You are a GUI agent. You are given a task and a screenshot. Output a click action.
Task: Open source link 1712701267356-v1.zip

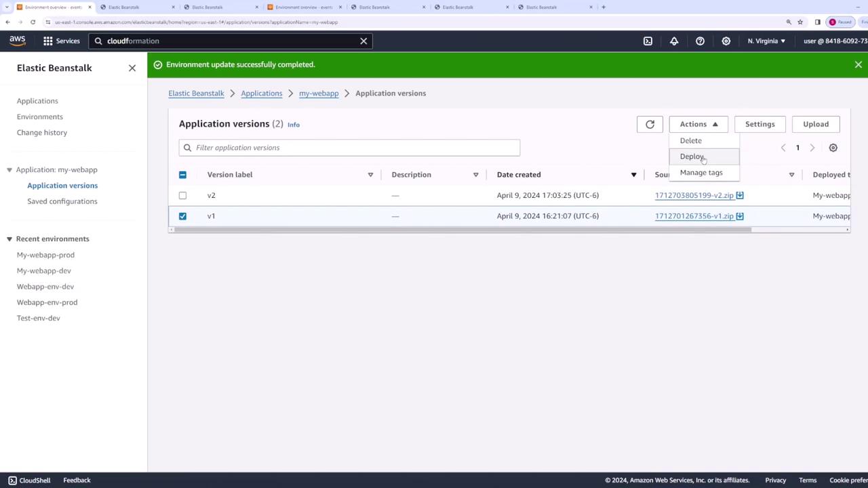(x=694, y=216)
